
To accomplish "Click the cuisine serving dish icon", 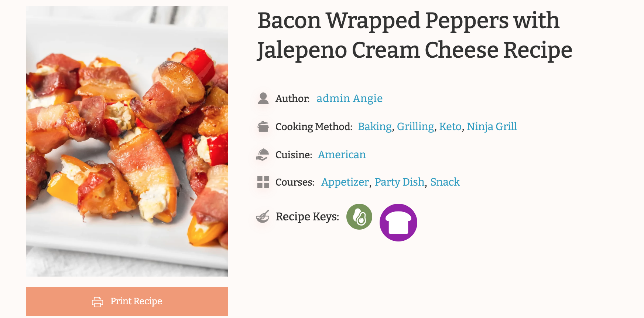I will click(x=263, y=155).
